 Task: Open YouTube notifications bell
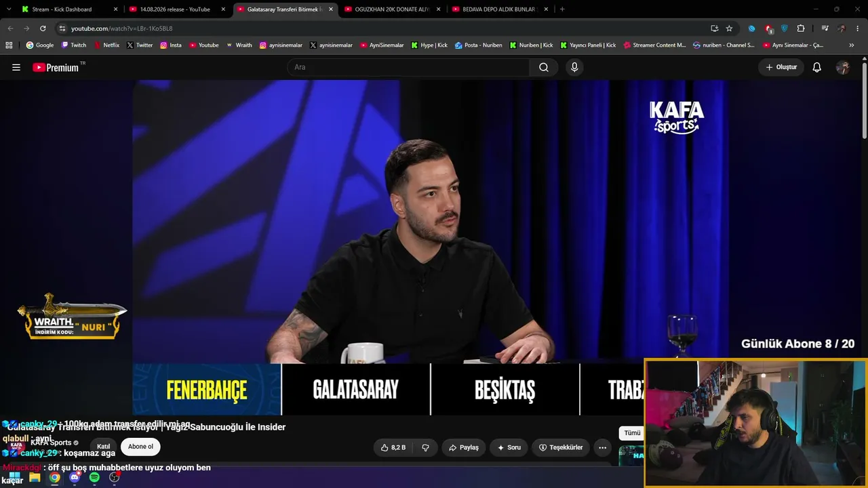click(x=817, y=67)
